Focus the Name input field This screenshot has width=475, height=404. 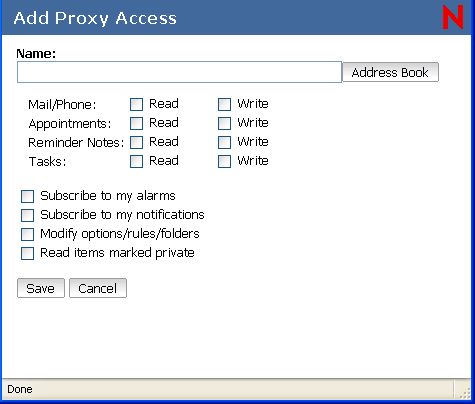coord(179,72)
